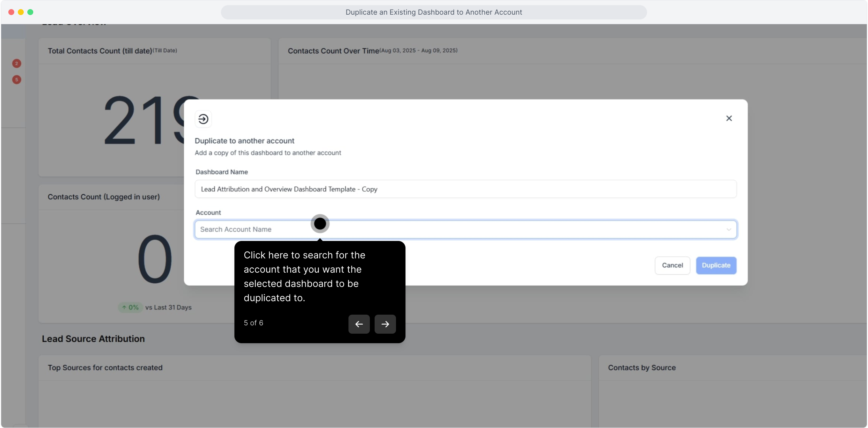Click the Search Account Name field

[466, 229]
